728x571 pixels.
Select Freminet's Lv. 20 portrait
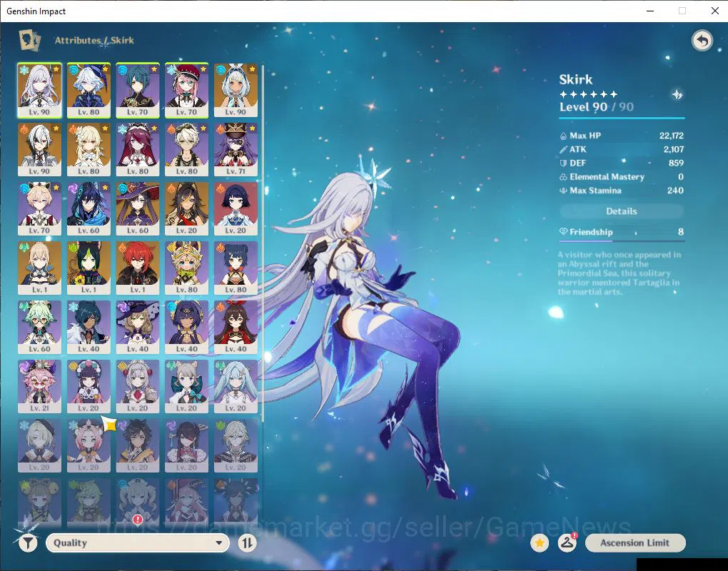click(x=39, y=445)
